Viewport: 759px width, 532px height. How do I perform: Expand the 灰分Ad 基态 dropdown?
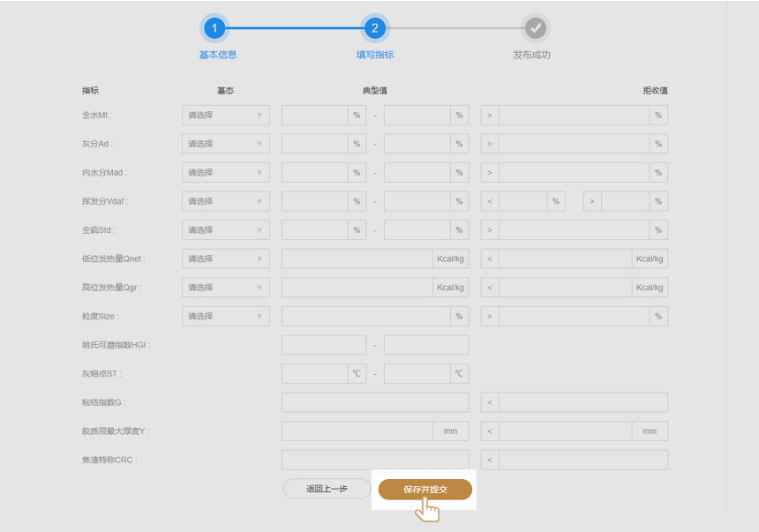pos(225,144)
